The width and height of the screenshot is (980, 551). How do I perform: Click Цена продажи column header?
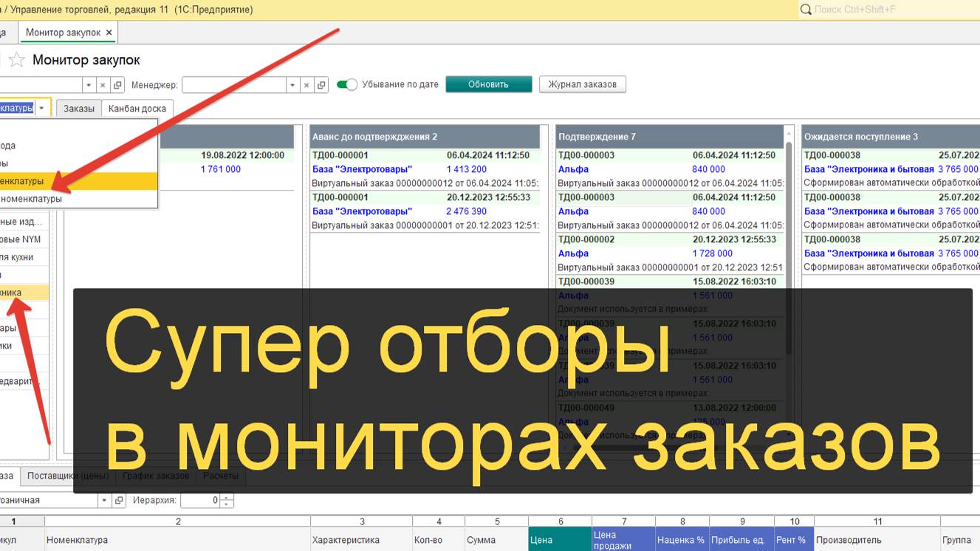coord(623,540)
